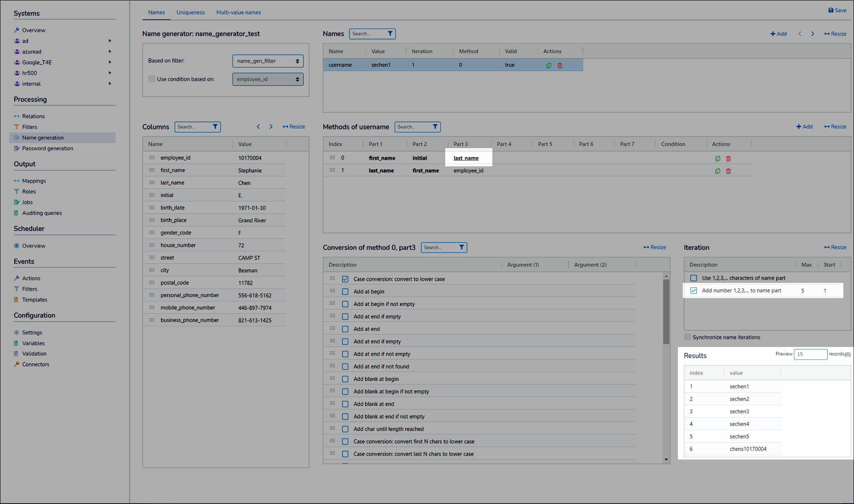Expand the ad system

click(x=110, y=41)
